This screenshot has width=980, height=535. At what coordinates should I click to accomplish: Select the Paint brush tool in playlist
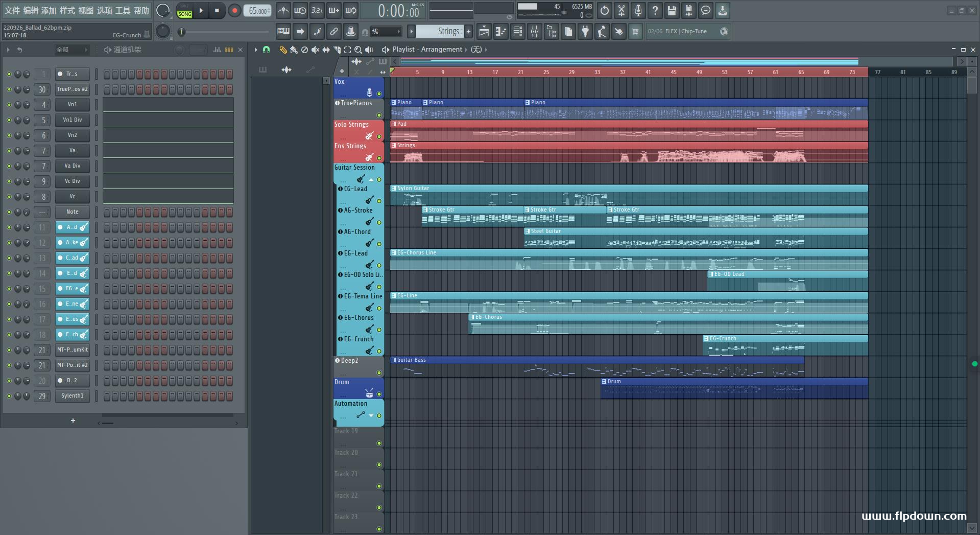[294, 50]
